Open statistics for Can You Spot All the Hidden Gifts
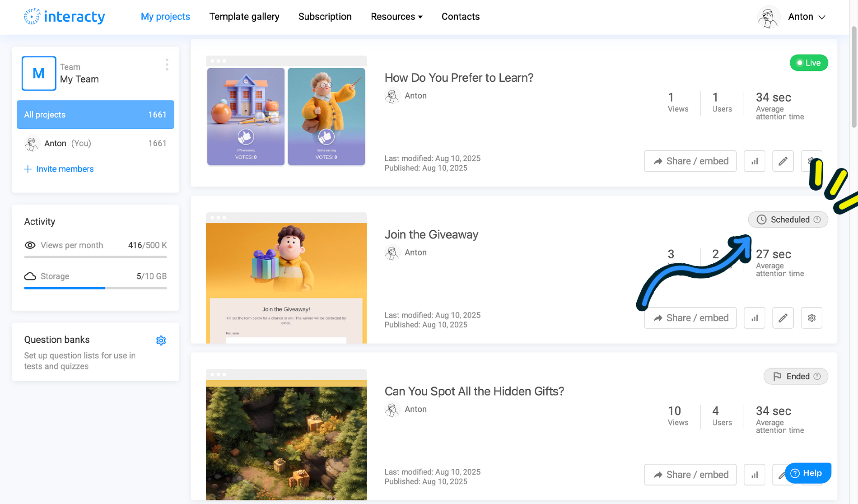 tap(754, 475)
